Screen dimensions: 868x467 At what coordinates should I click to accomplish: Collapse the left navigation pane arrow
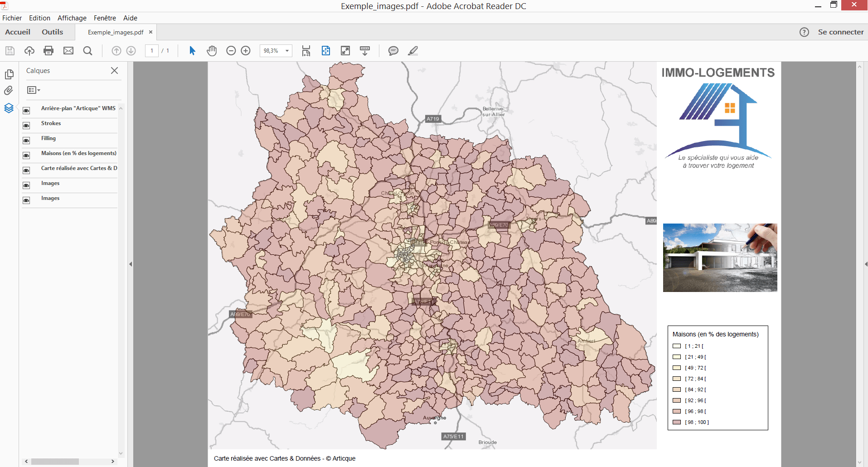(131, 264)
